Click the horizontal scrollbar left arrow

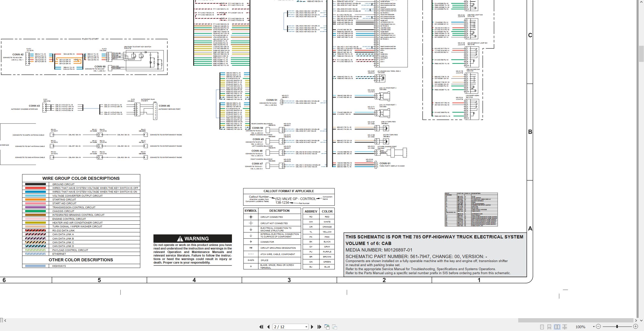coord(5,320)
